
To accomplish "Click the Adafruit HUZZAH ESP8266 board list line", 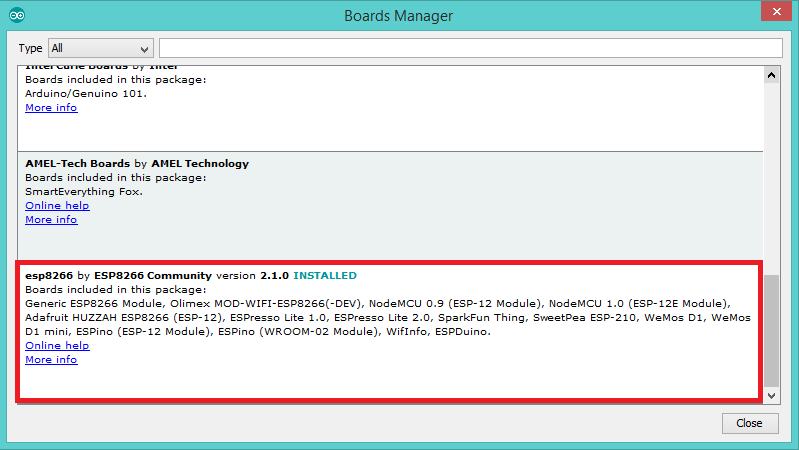I will click(x=388, y=317).
